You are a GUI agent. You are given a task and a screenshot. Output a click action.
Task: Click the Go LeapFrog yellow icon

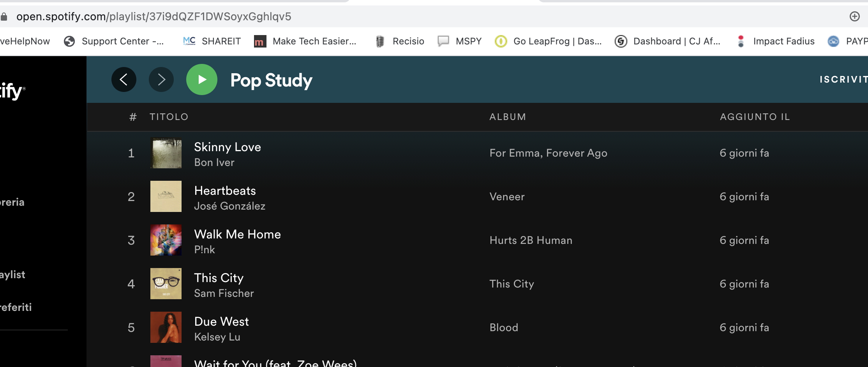click(x=501, y=41)
